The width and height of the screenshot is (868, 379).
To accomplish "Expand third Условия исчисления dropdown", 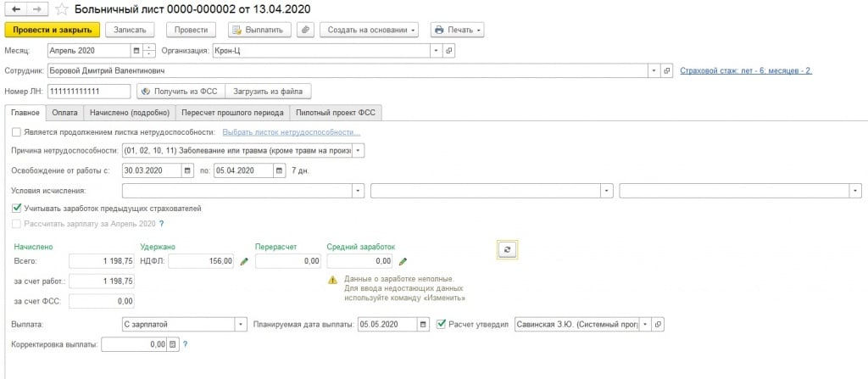I will [x=856, y=191].
